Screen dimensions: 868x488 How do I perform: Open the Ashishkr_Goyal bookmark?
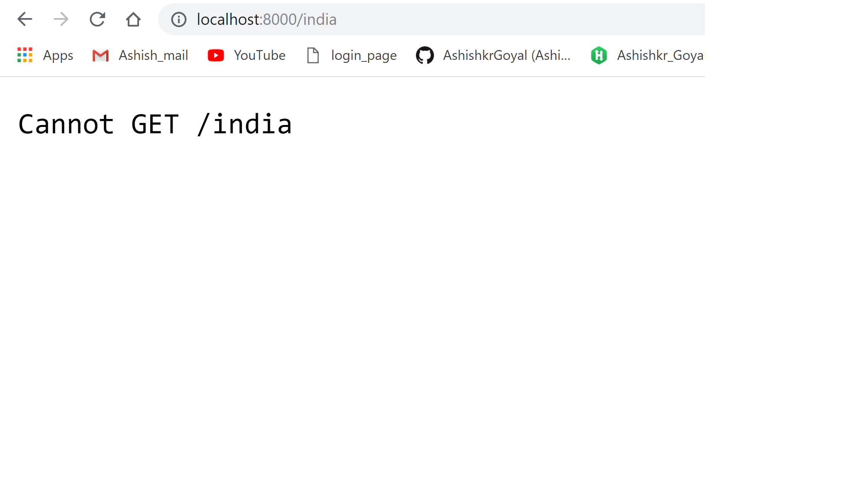tap(647, 55)
